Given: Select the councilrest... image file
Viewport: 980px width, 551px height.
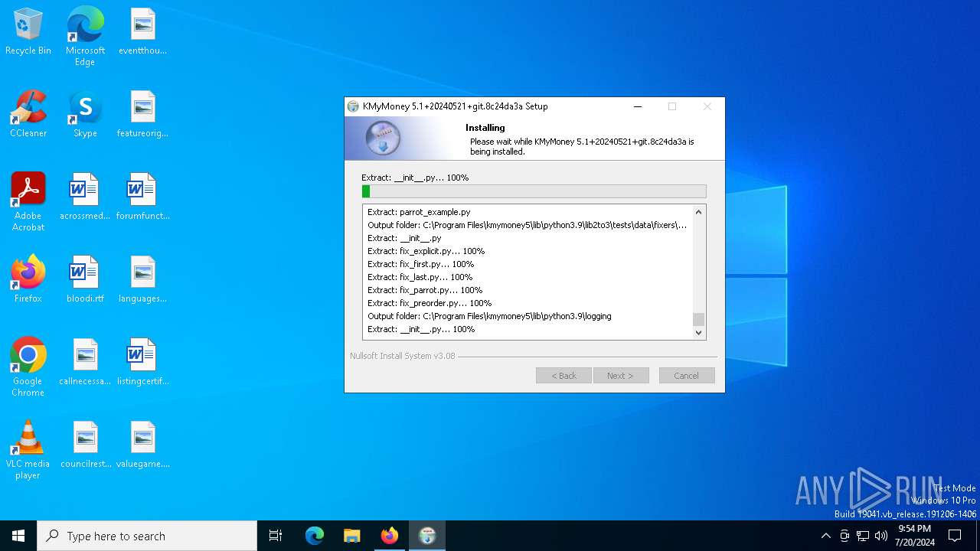Looking at the screenshot, I should [x=85, y=445].
